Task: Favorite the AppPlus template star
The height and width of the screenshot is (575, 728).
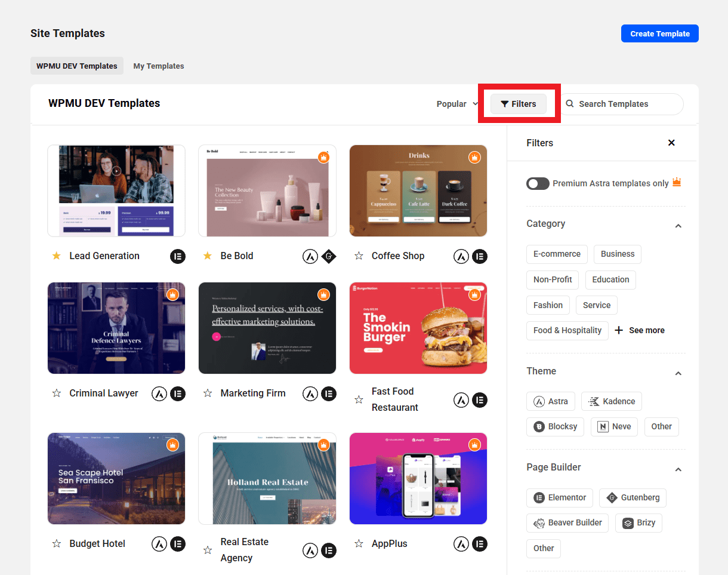Action: click(359, 543)
